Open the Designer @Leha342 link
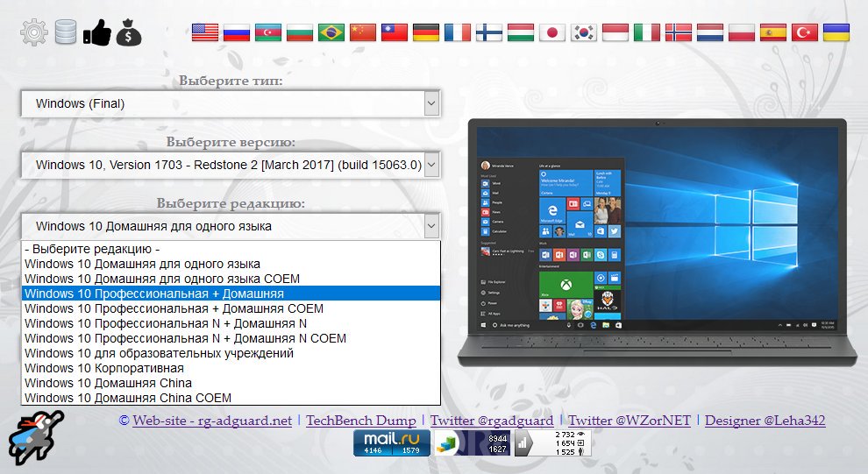Screen dimensions: 868x474 (x=765, y=421)
